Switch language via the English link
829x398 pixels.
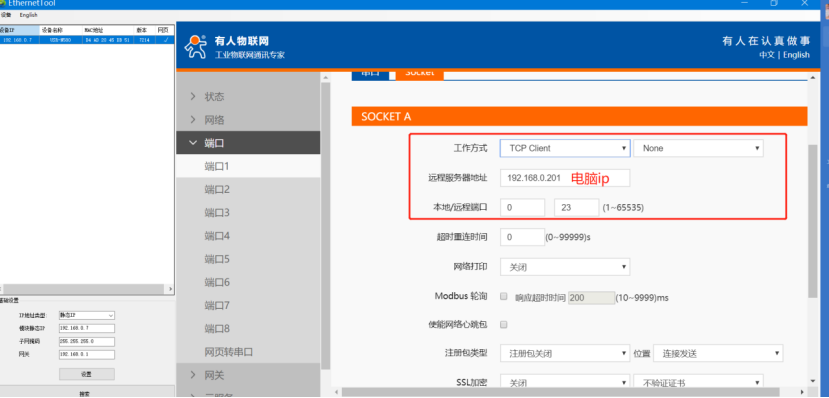click(796, 54)
